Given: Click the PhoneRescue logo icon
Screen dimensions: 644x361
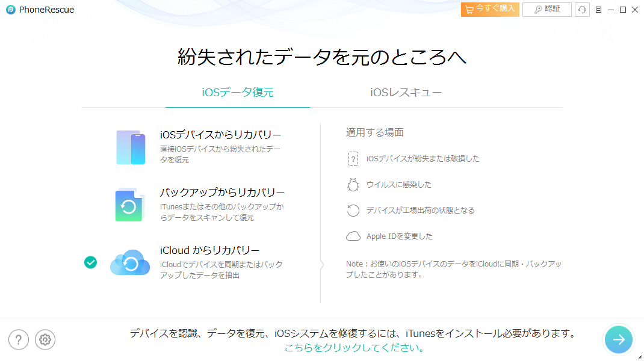Looking at the screenshot, I should (10, 10).
